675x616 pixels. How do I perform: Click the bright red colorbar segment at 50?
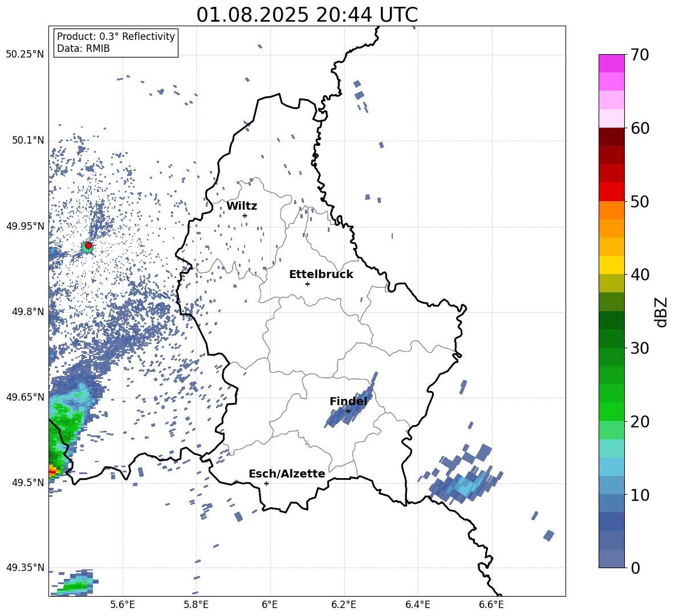(x=611, y=192)
